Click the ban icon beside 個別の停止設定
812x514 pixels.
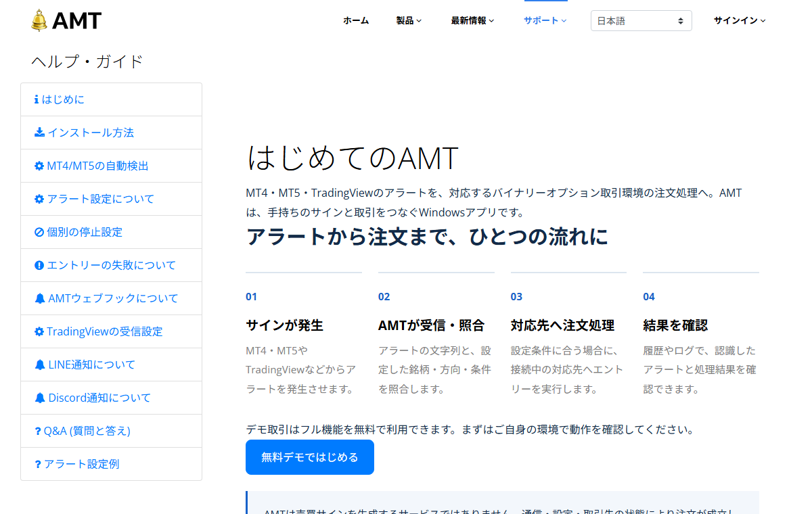point(39,232)
